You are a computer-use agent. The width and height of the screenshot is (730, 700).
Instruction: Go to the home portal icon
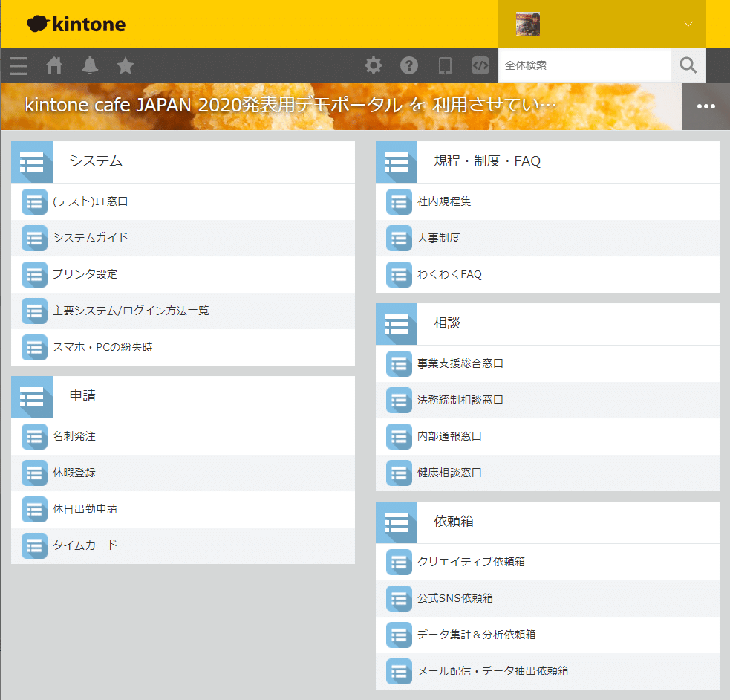pos(54,65)
